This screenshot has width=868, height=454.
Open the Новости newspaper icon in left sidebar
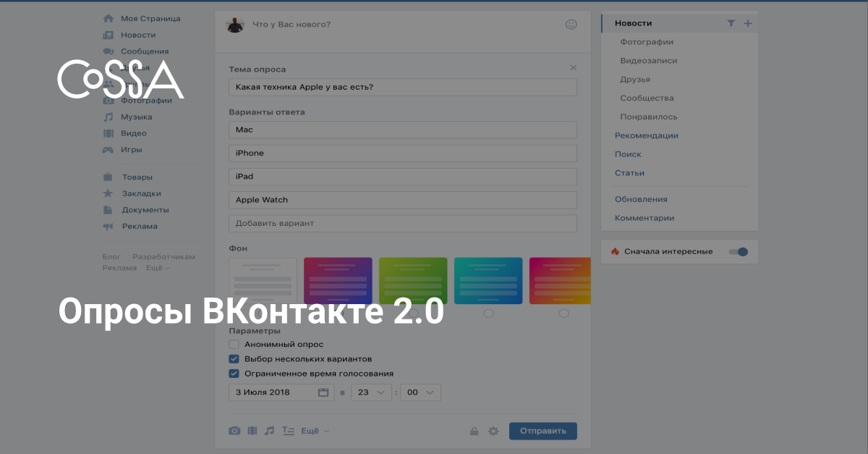click(x=109, y=35)
